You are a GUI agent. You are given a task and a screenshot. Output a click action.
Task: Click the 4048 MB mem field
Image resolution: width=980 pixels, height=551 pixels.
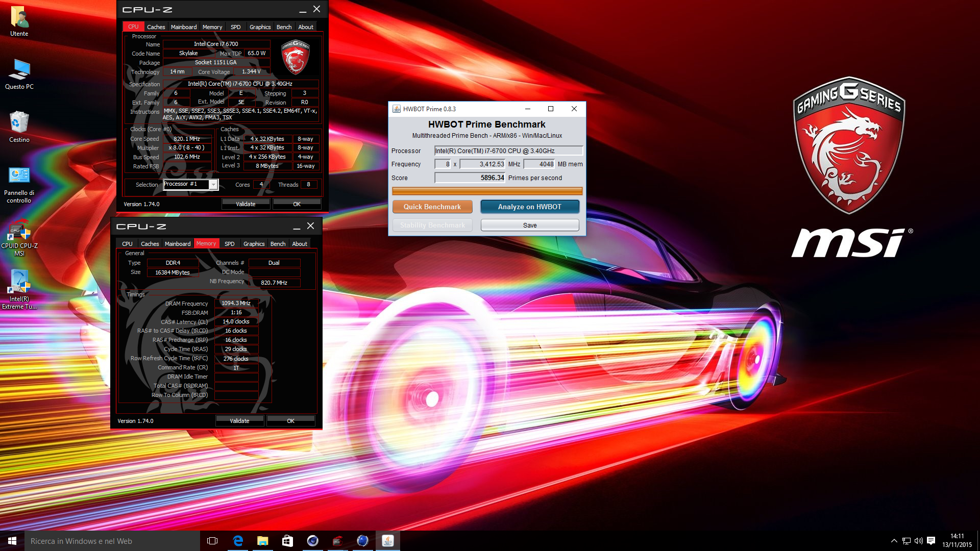point(539,164)
